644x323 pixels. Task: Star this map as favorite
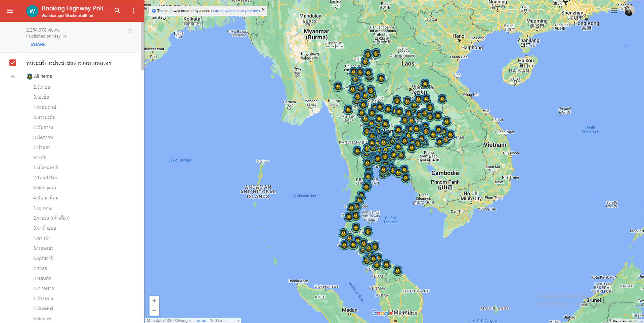tap(130, 31)
